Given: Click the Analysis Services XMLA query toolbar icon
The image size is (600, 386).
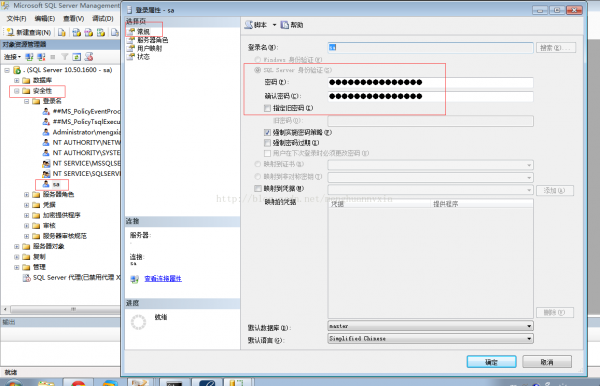Looking at the screenshot, I should click(x=101, y=33).
